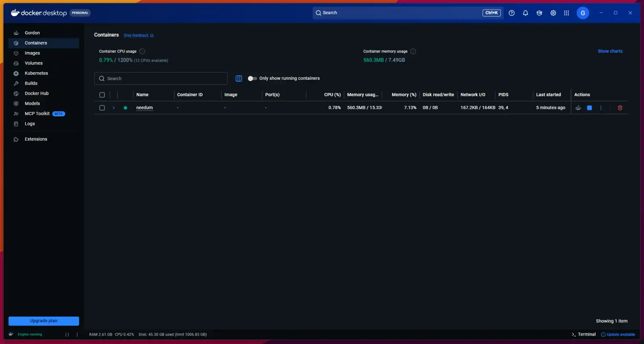Click the manage columns icon
Viewport: 644px width, 344px height.
pyautogui.click(x=239, y=79)
